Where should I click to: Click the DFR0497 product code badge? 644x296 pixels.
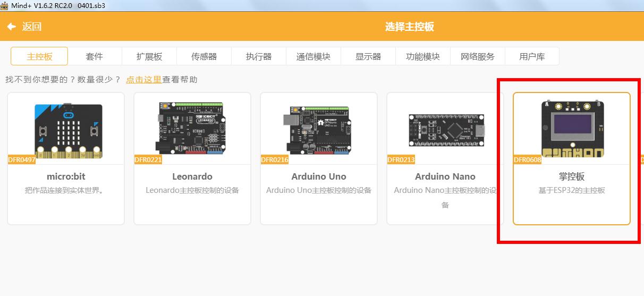(x=22, y=159)
